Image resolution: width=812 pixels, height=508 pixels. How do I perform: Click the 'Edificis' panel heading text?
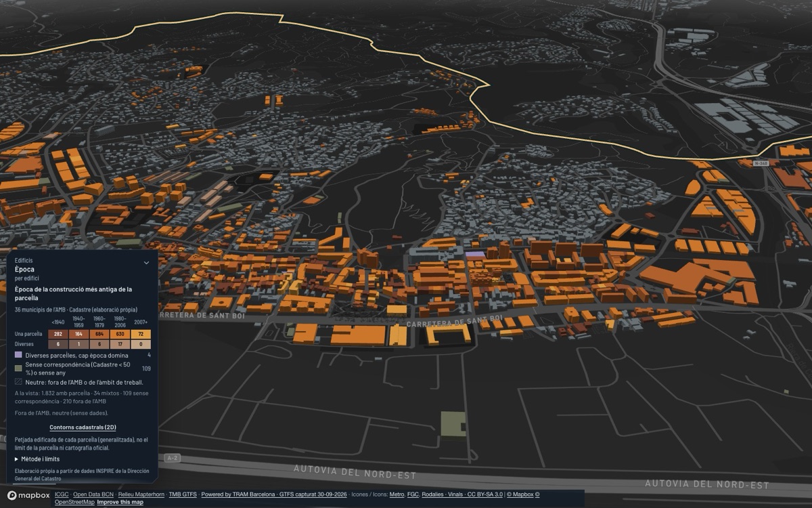click(24, 260)
